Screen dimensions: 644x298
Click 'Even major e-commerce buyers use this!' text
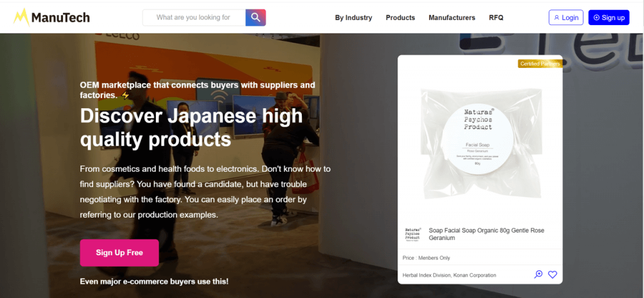[155, 282]
